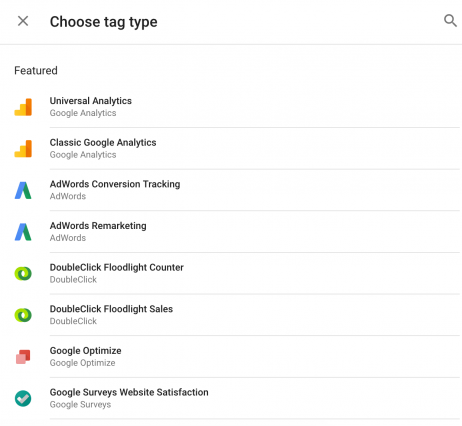Click the Featured section heading

(36, 71)
